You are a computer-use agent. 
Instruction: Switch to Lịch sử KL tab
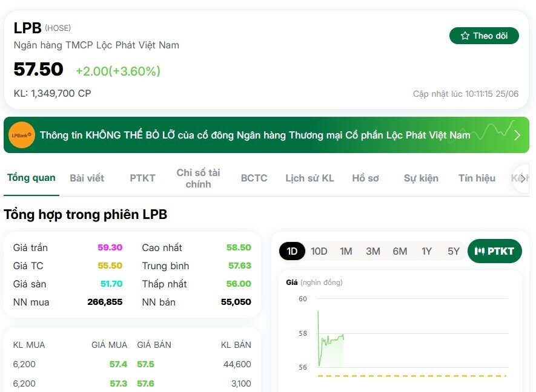pos(309,178)
